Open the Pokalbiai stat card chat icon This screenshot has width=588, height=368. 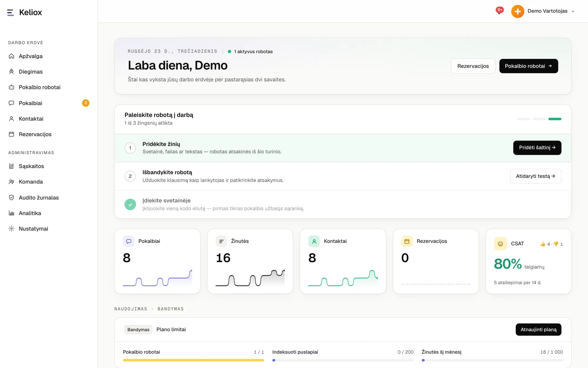coord(129,241)
